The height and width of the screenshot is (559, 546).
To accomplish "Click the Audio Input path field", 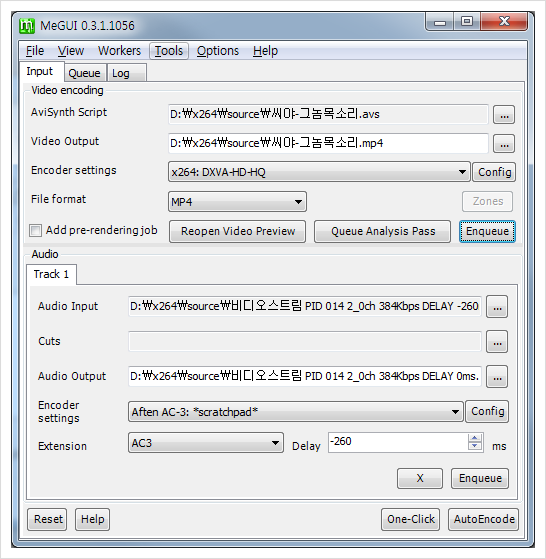I will [305, 306].
